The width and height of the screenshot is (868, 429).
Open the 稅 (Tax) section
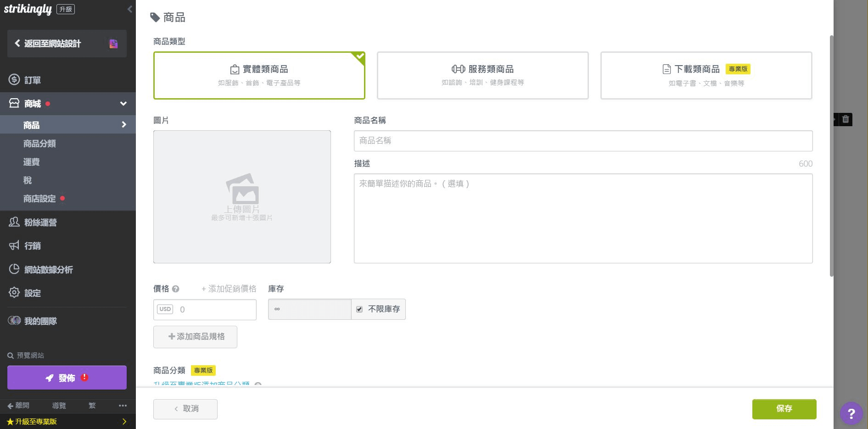27,180
